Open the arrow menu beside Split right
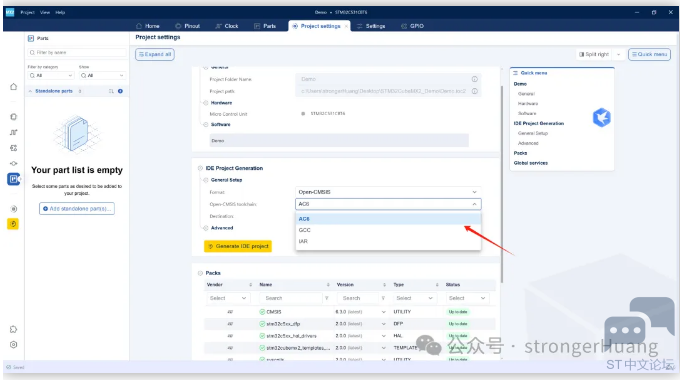Screen dimensions: 683x380 tap(619, 54)
